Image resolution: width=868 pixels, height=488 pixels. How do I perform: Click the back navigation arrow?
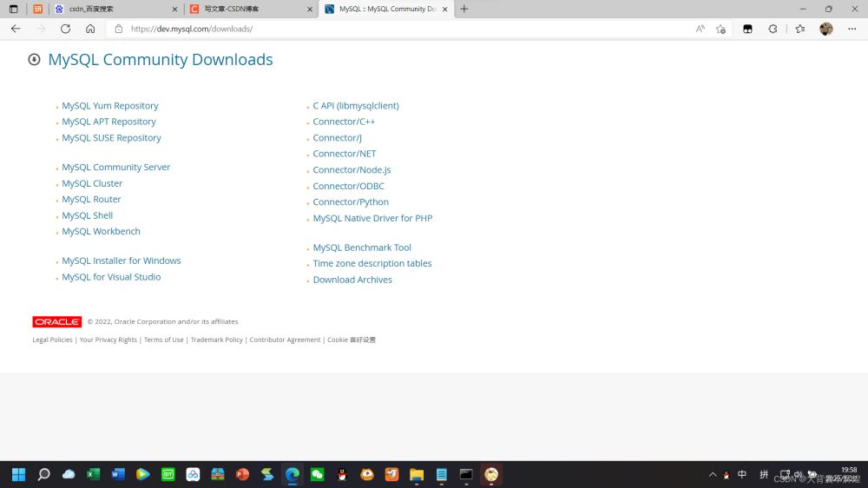click(x=16, y=29)
